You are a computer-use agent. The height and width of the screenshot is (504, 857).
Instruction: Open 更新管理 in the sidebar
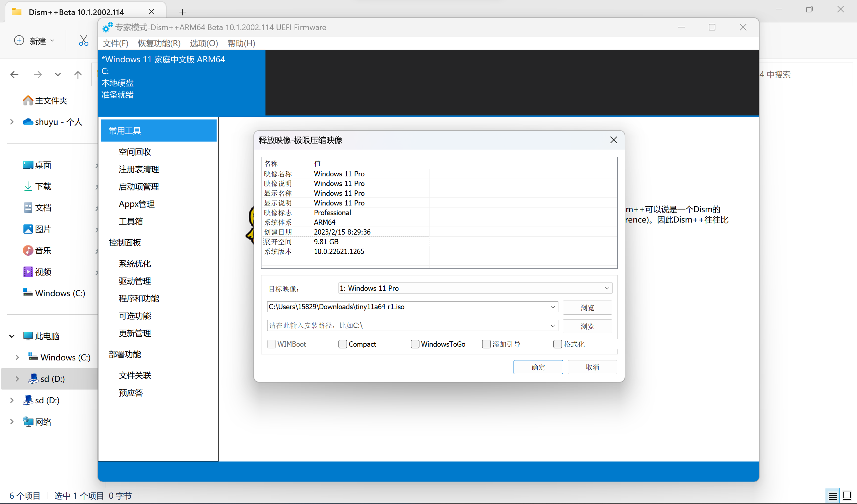[x=135, y=333]
